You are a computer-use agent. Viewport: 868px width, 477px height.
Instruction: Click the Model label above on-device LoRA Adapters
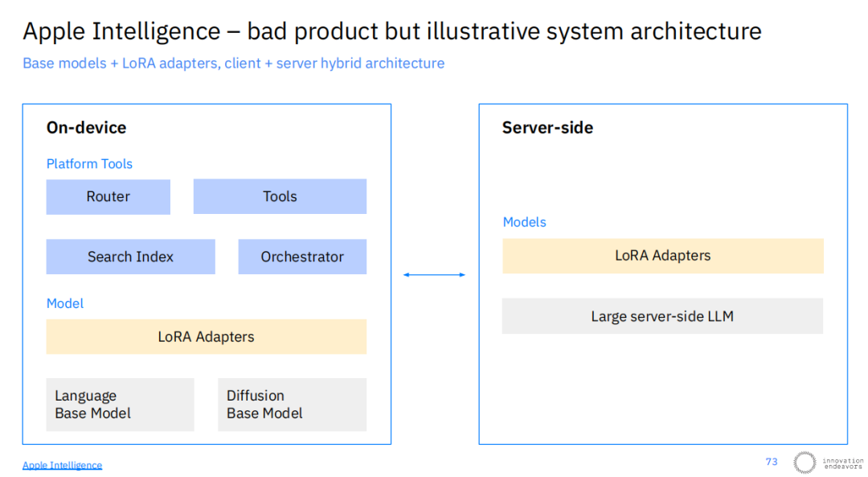65,303
